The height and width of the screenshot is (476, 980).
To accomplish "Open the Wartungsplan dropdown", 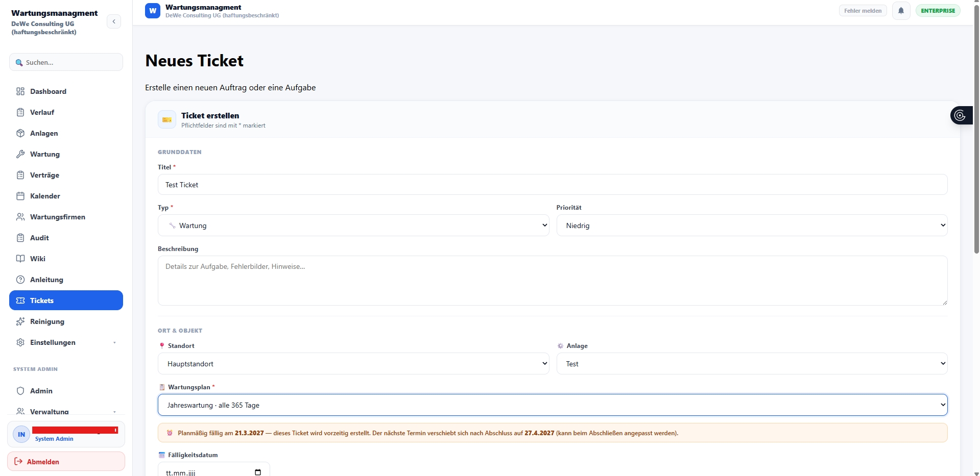I will [553, 405].
